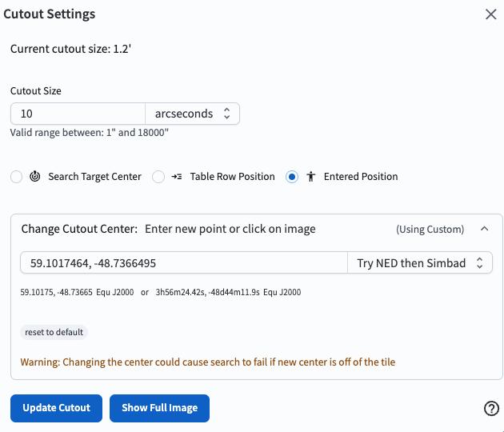Open the arcseconds unit dropdown
Screen dimensions: 504x432
coord(192,114)
